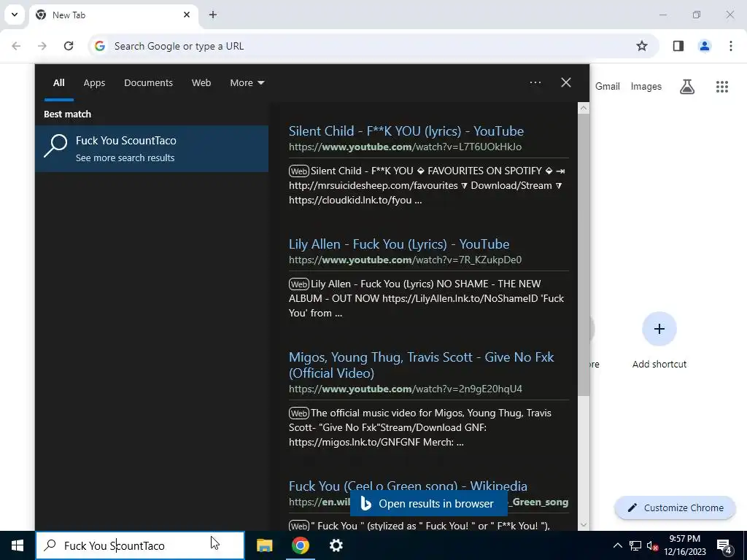
Task: Show hidden system tray icons
Action: click(617, 545)
